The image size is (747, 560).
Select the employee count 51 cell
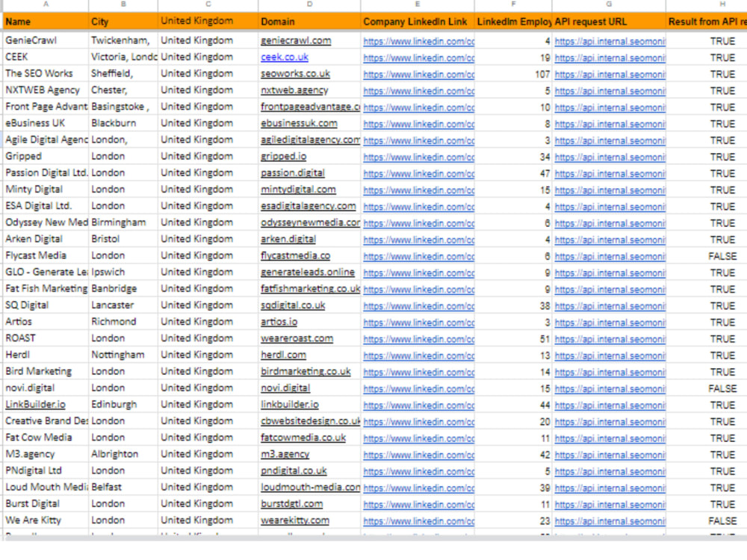(514, 339)
